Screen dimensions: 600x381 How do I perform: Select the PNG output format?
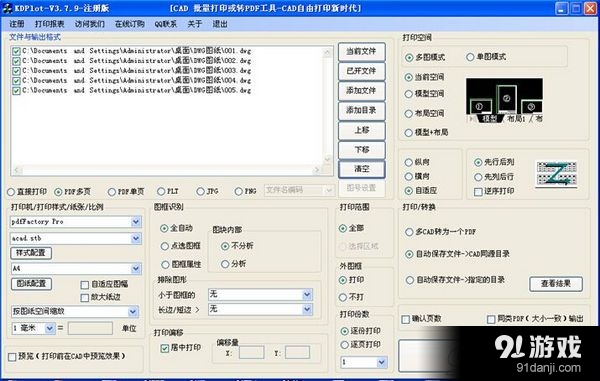tap(246, 192)
